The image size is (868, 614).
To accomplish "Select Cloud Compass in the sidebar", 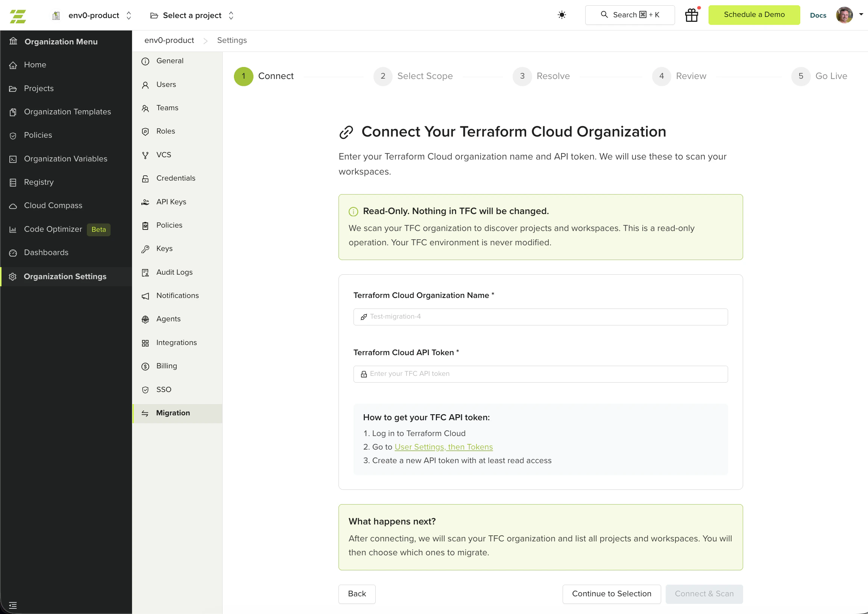I will point(53,205).
